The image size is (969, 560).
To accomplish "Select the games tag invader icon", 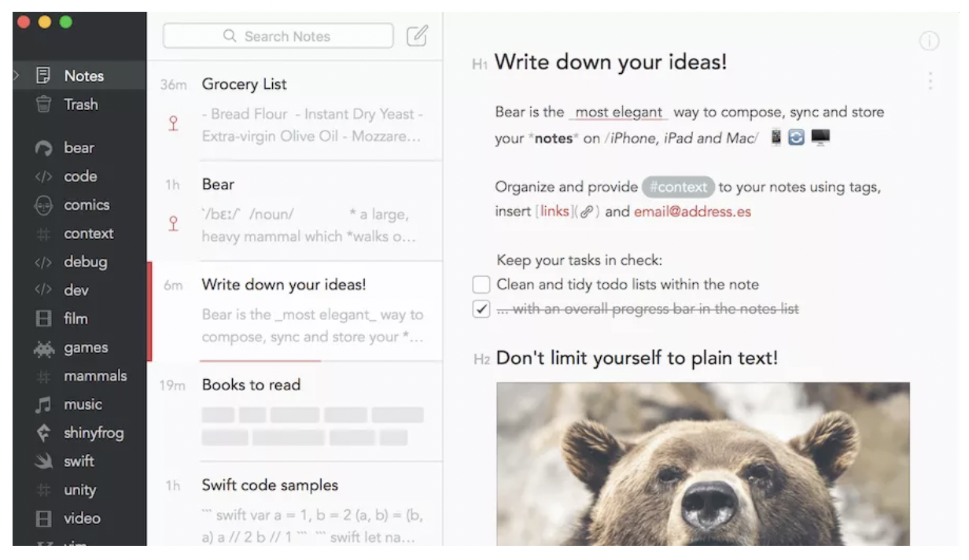I will point(44,348).
